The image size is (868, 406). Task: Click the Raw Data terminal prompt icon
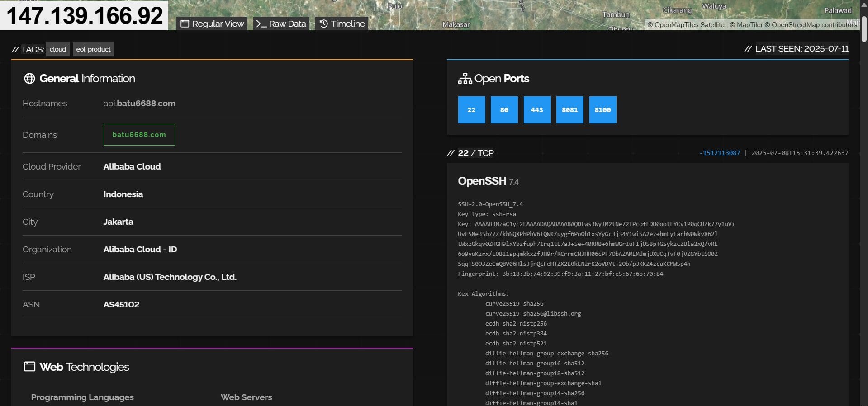[261, 24]
